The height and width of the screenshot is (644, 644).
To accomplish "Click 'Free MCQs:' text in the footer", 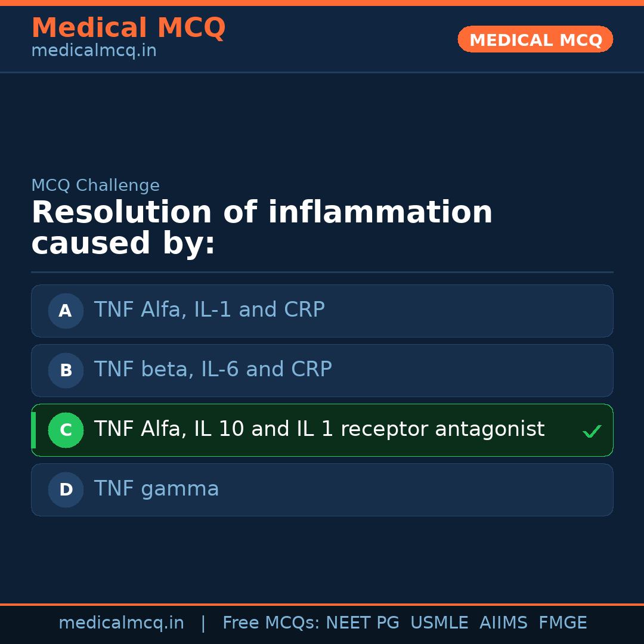I will pos(271,623).
